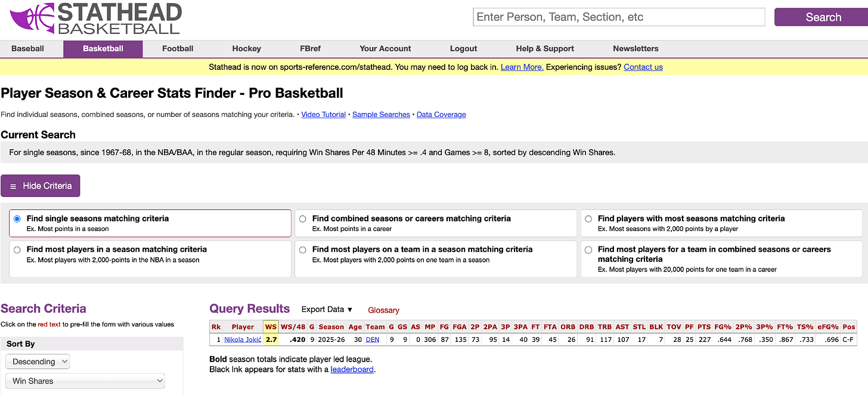The width and height of the screenshot is (868, 395).
Task: Open the Hockey tab
Action: point(247,49)
